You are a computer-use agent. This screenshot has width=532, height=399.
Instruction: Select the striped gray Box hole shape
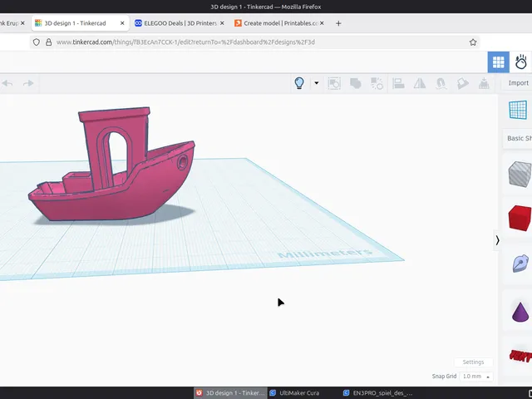click(520, 174)
